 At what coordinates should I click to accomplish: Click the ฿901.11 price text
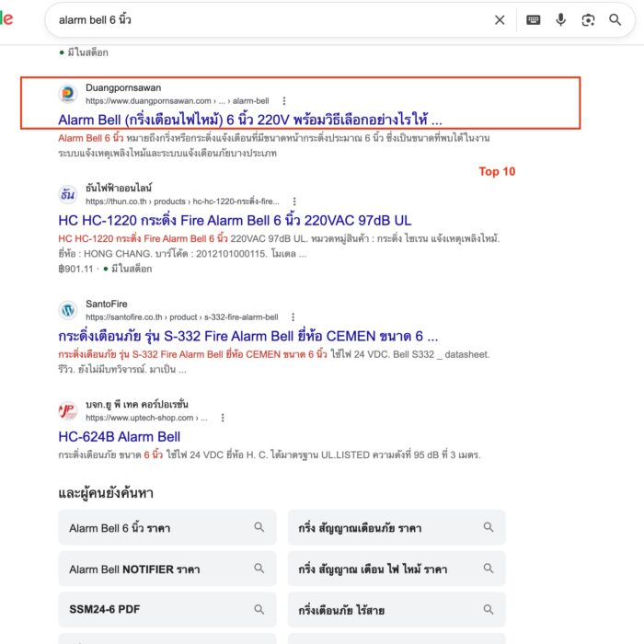76,269
